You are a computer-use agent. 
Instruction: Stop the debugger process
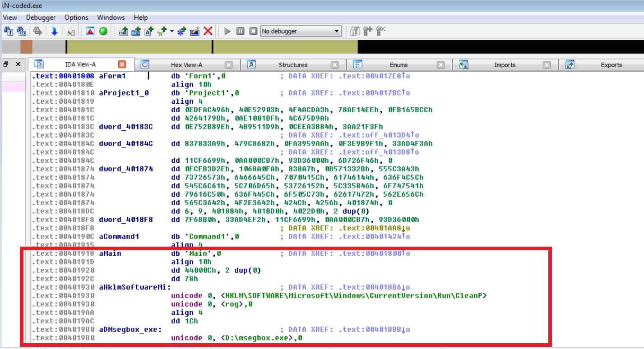click(x=253, y=31)
